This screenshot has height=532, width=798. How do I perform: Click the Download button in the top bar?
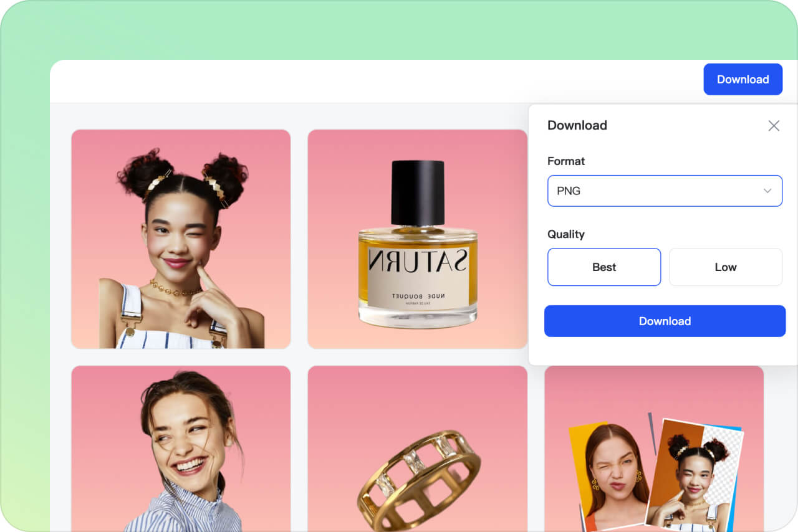(743, 79)
